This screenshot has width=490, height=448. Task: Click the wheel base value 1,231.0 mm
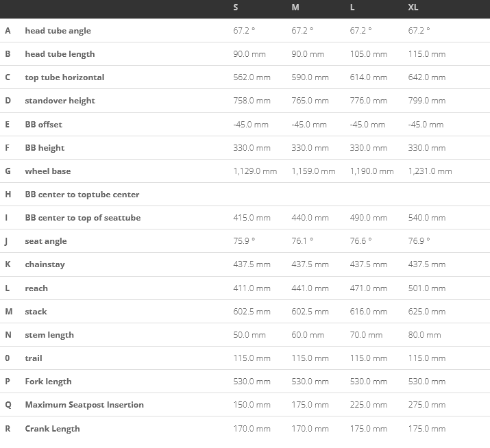(x=430, y=171)
